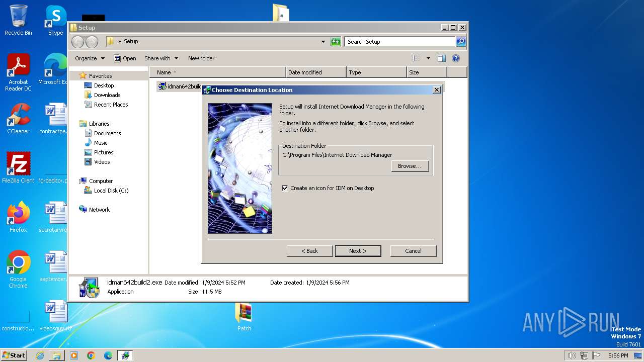Click the Explorer forward arrow button

coord(92,42)
